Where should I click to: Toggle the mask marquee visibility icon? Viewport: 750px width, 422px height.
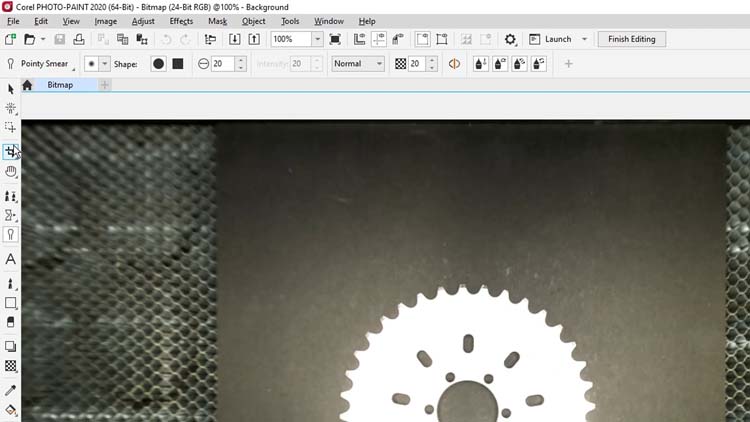[422, 39]
